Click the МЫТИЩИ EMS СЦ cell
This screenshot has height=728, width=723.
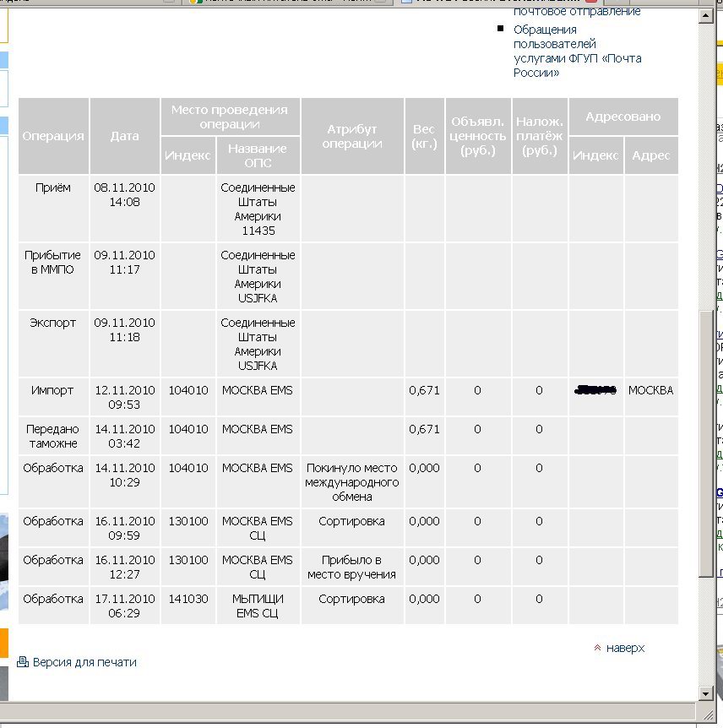(x=258, y=606)
